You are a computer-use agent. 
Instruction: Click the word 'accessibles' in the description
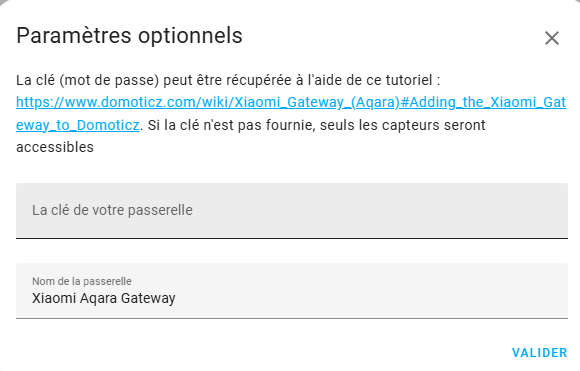55,147
